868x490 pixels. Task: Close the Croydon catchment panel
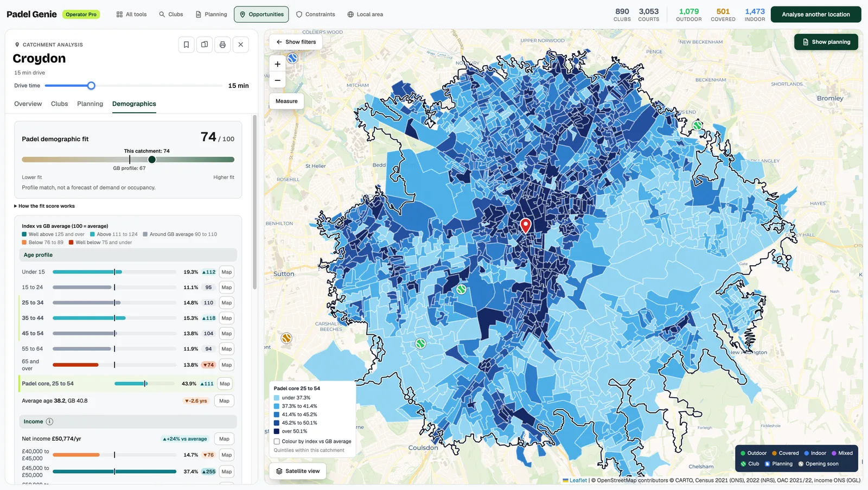point(241,44)
